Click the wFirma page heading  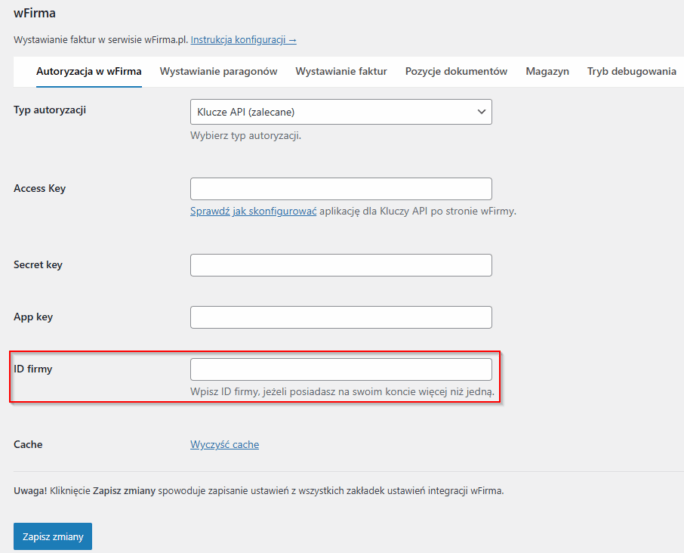tap(34, 13)
